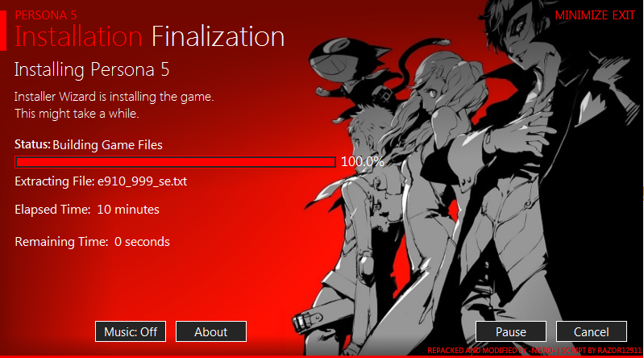The height and width of the screenshot is (358, 644).
Task: Click the 'Remaining Time: 0 seconds' text
Action: click(x=93, y=242)
